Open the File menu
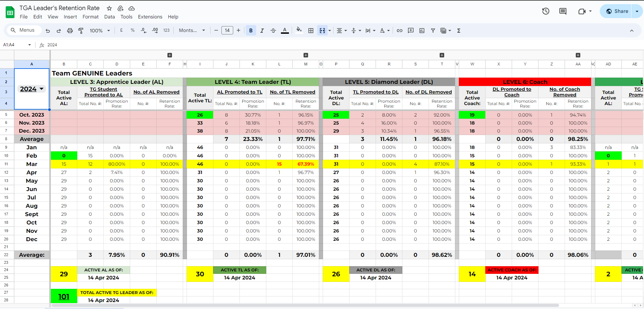Image resolution: width=644 pixels, height=309 pixels. tap(24, 17)
